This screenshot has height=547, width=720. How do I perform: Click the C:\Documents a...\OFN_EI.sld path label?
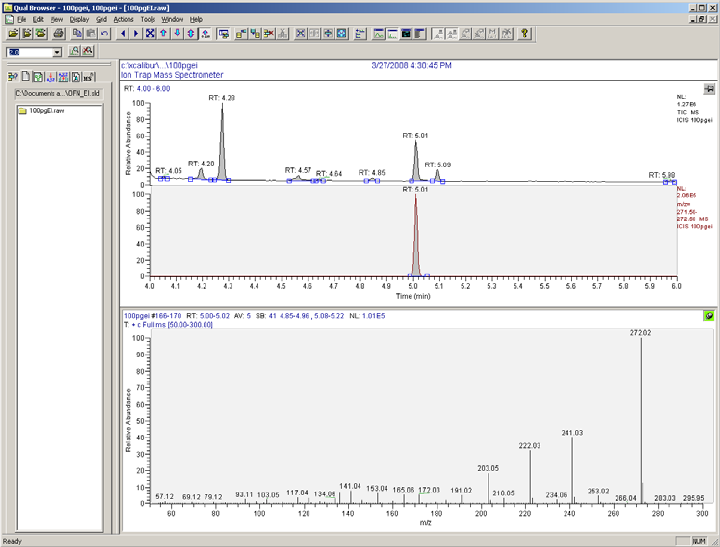pos(57,93)
